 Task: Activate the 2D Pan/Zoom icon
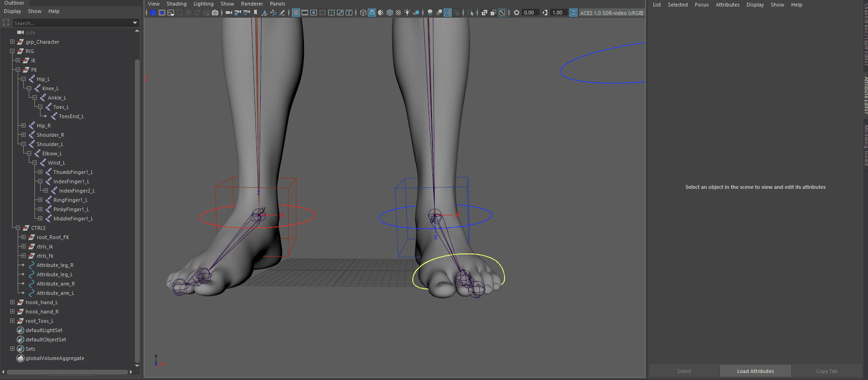pyautogui.click(x=273, y=13)
